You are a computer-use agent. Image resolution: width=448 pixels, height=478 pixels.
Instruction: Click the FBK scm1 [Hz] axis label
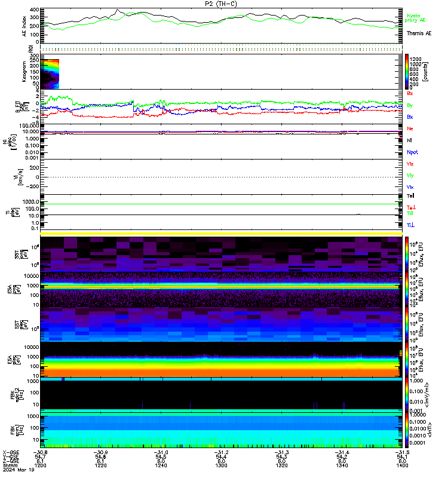point(16,430)
